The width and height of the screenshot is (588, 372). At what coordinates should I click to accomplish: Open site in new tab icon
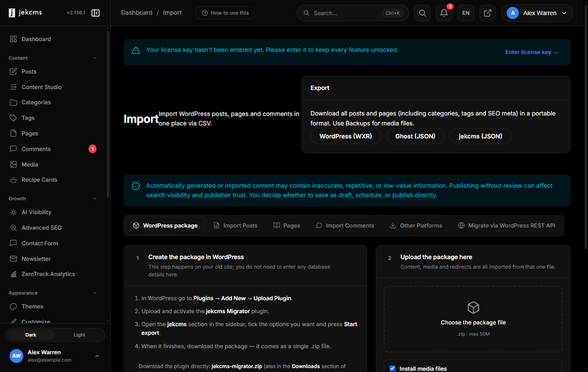[487, 13]
